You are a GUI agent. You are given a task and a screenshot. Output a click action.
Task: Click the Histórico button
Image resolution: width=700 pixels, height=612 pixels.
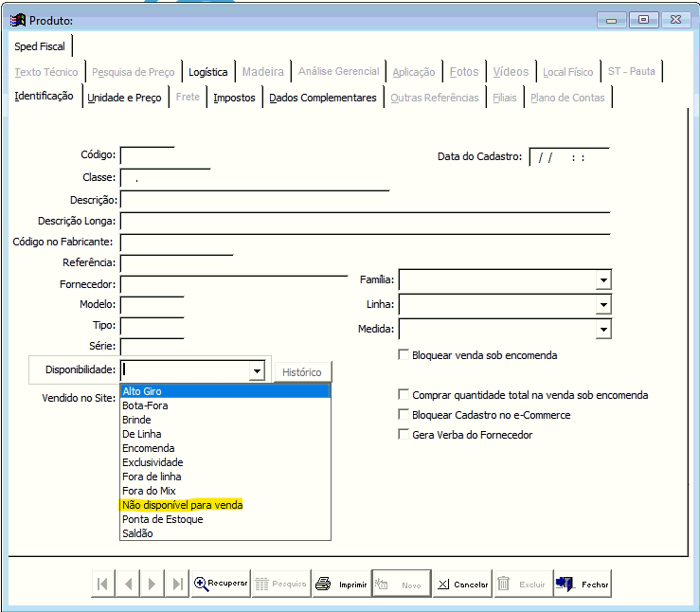302,372
